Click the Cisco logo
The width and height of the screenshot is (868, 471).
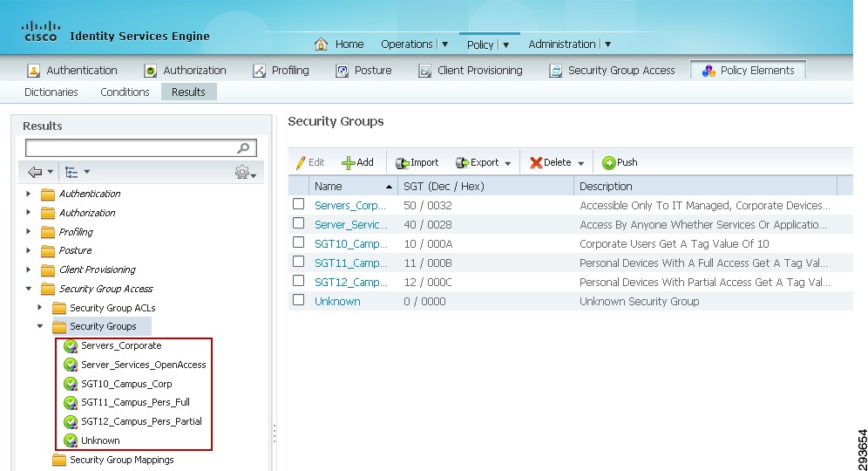coord(40,31)
